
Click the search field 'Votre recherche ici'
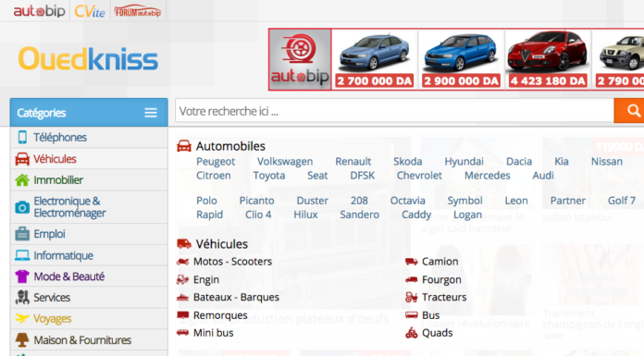pyautogui.click(x=394, y=111)
